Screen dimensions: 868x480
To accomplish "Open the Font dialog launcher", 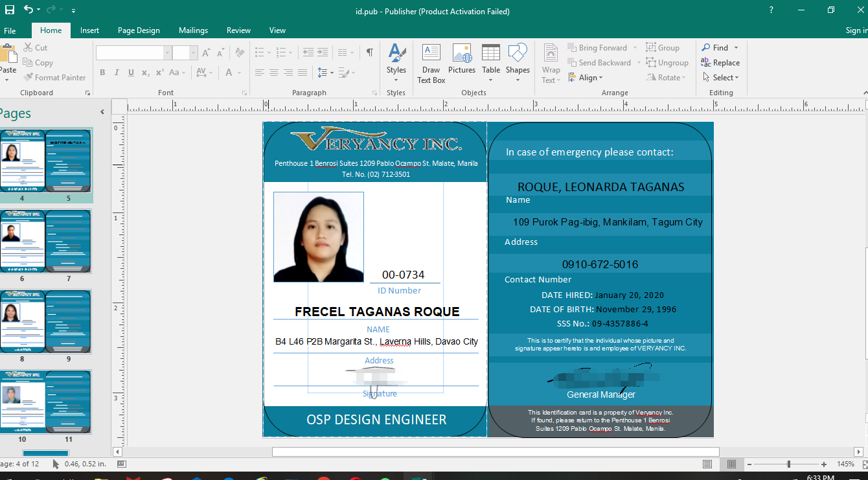I will (244, 93).
